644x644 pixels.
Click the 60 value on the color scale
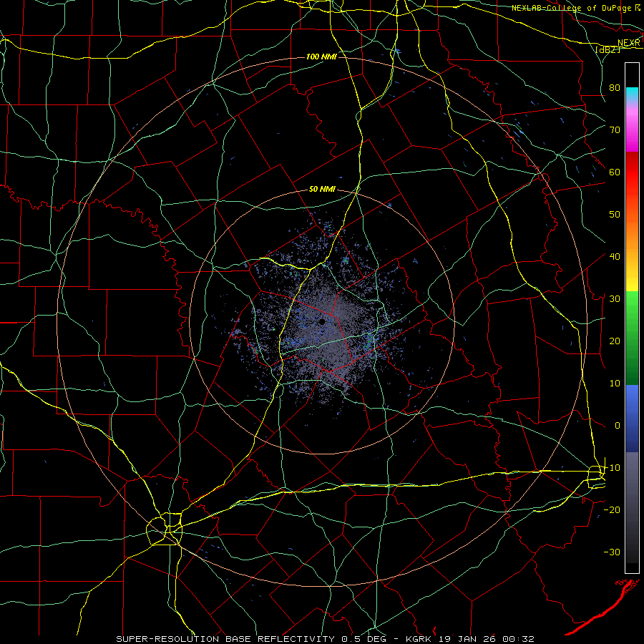click(x=615, y=172)
